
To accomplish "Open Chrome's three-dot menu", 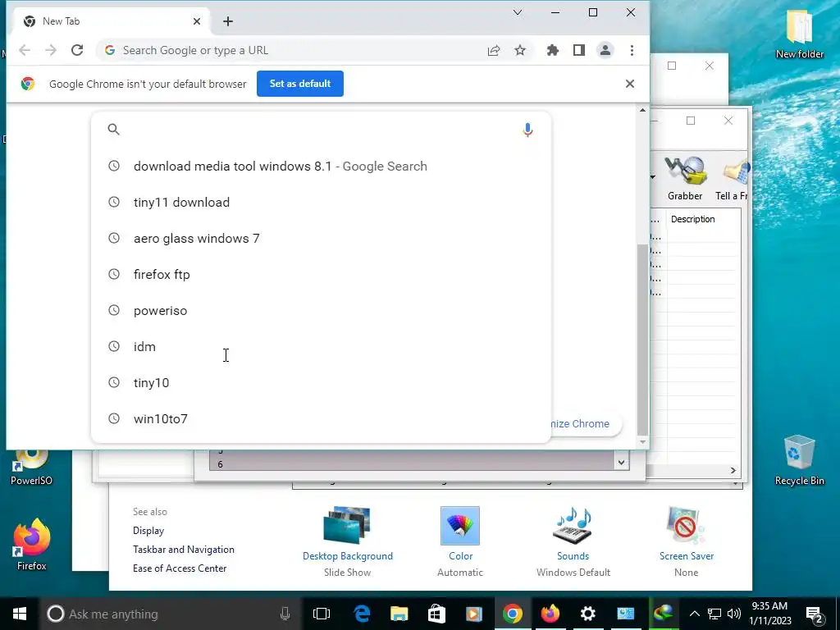I will pyautogui.click(x=632, y=50).
